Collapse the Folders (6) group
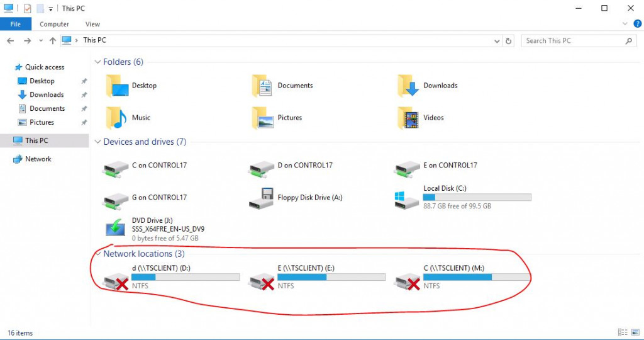Screen dimensions: 644x340 click(97, 62)
